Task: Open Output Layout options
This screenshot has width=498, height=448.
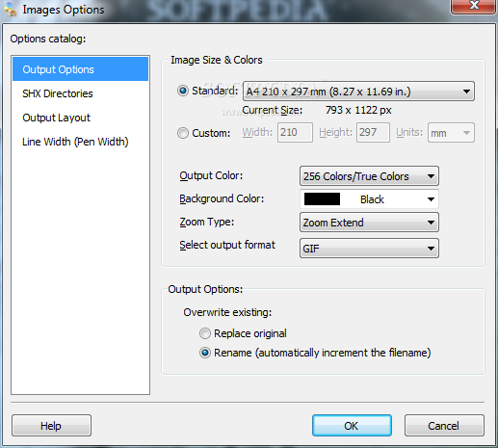Action: [80, 118]
